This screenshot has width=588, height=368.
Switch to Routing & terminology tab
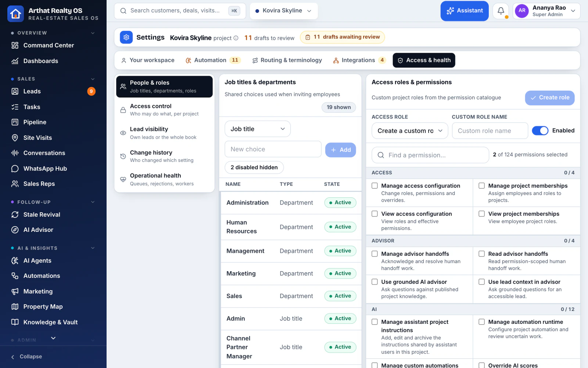tap(287, 60)
